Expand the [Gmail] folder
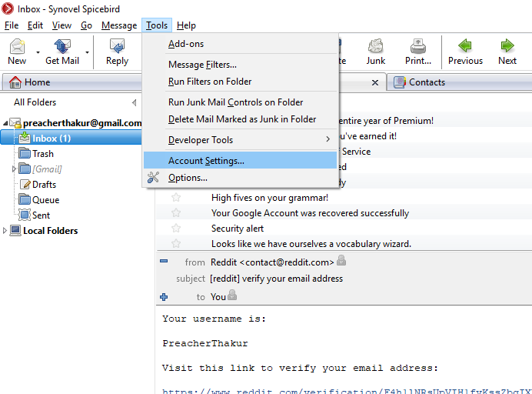This screenshot has height=394, width=532. (x=14, y=169)
